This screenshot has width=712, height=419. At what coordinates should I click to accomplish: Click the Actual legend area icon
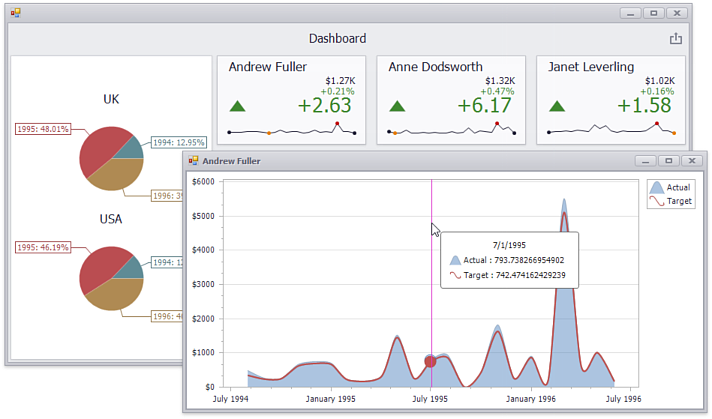[657, 187]
